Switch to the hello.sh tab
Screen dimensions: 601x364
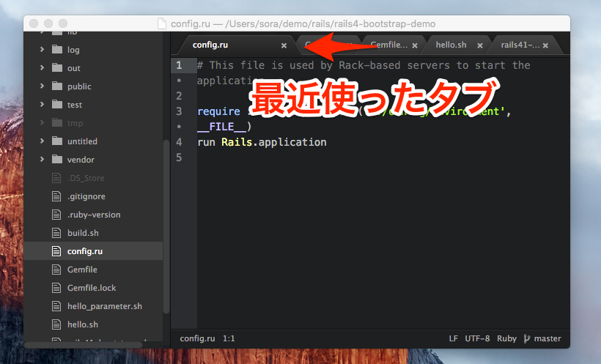(456, 45)
